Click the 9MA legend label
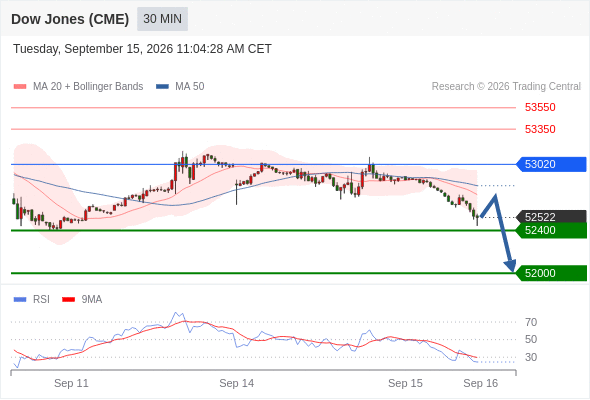Viewport: 590px width, 400px height. [92, 300]
